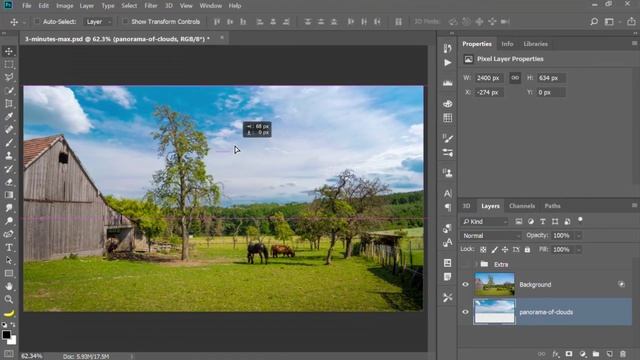The image size is (640, 360).
Task: Link layers icon at panel bottom
Action: (542, 354)
